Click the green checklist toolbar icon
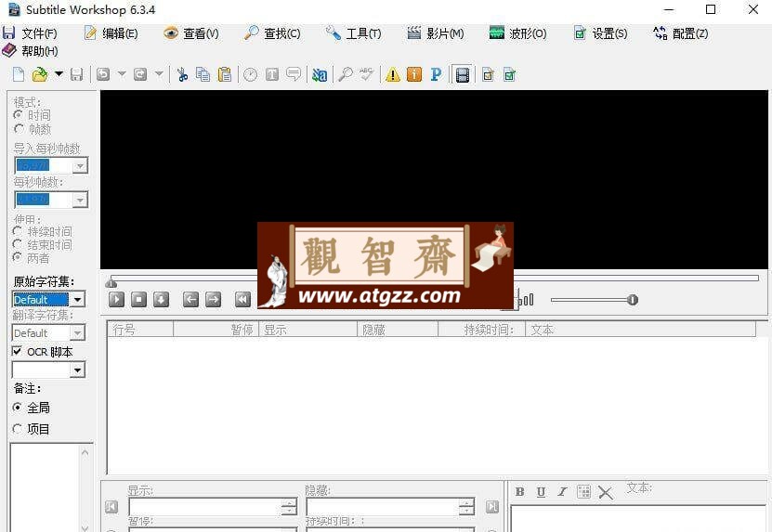Screen dimensions: 772x532 click(x=510, y=75)
